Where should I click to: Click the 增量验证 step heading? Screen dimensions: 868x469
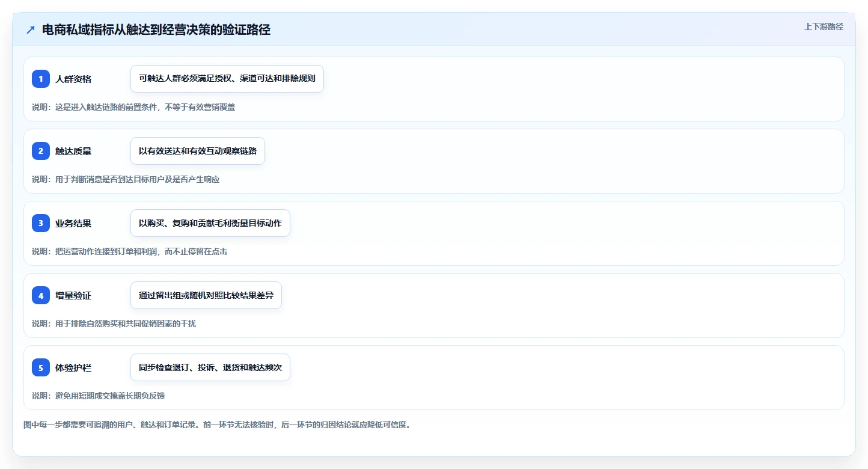73,295
